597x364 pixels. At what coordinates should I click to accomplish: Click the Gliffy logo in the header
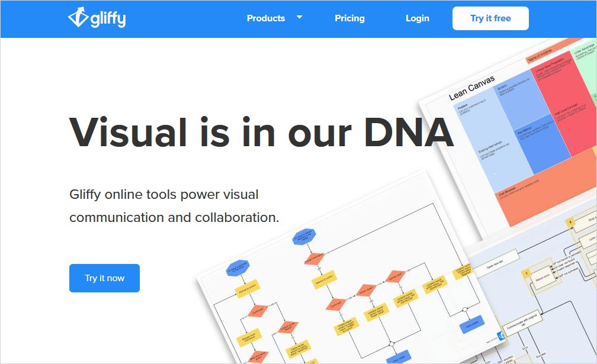[97, 18]
